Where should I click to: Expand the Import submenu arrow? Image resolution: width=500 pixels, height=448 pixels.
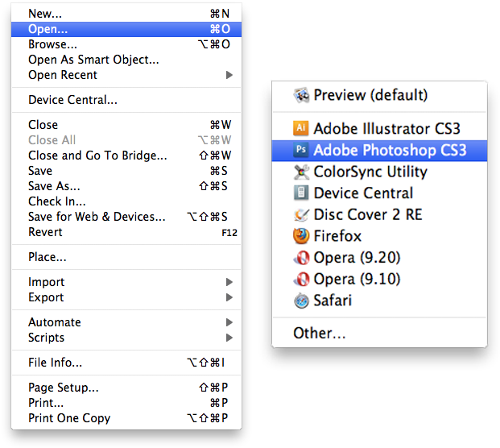pyautogui.click(x=229, y=282)
